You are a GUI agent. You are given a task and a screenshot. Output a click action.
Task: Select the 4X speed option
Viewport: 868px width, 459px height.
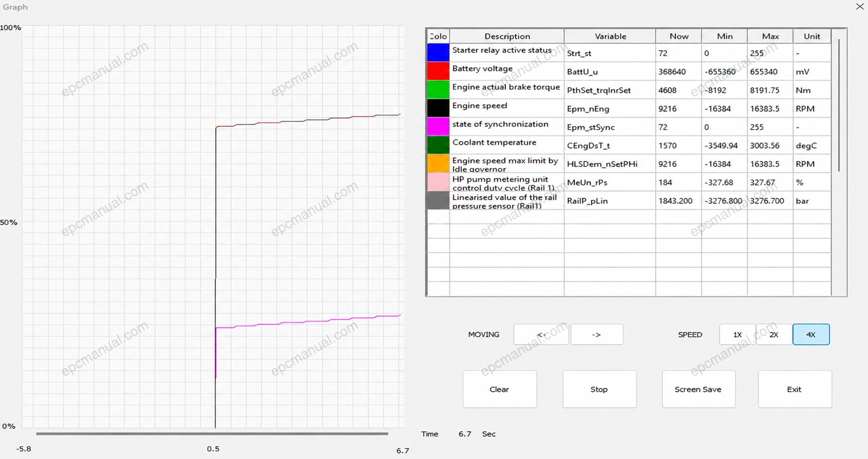[x=811, y=335]
